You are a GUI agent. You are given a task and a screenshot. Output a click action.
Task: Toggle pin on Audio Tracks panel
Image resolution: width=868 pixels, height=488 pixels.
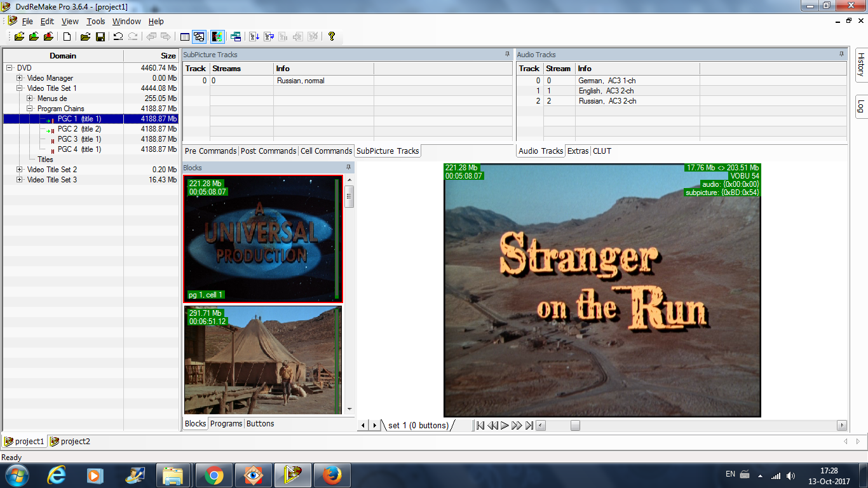tap(841, 55)
